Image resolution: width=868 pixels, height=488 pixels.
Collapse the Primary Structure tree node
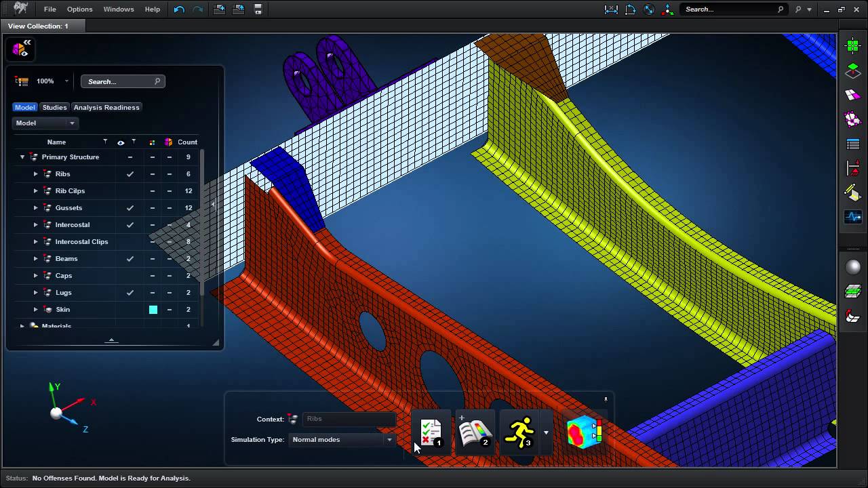tap(22, 157)
